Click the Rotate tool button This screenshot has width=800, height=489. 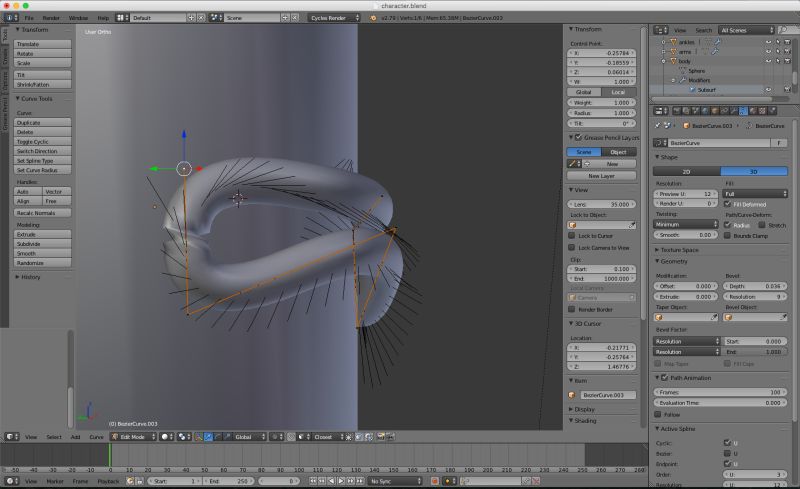click(42, 54)
